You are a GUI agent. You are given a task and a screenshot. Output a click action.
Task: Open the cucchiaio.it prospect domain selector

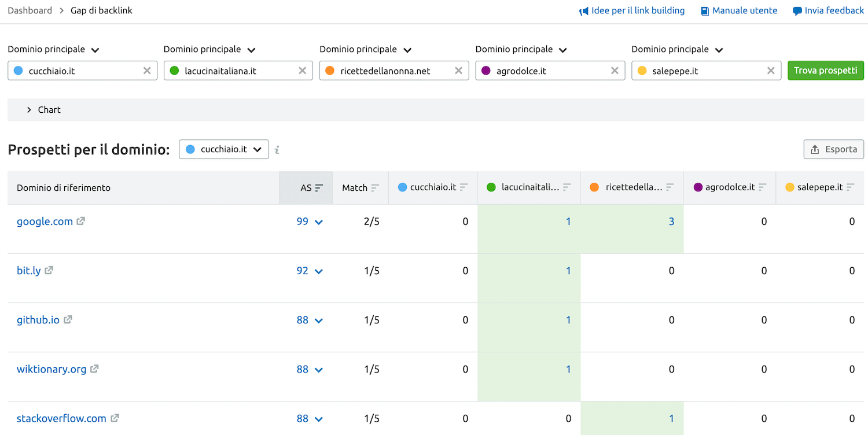click(224, 149)
